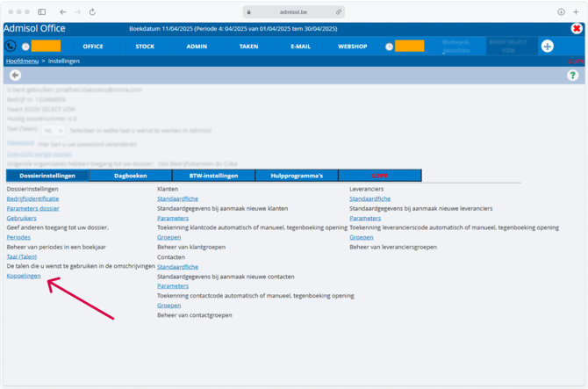Screen dimensions: 588x389
Task: Open the STOCK menu
Action: (x=145, y=47)
